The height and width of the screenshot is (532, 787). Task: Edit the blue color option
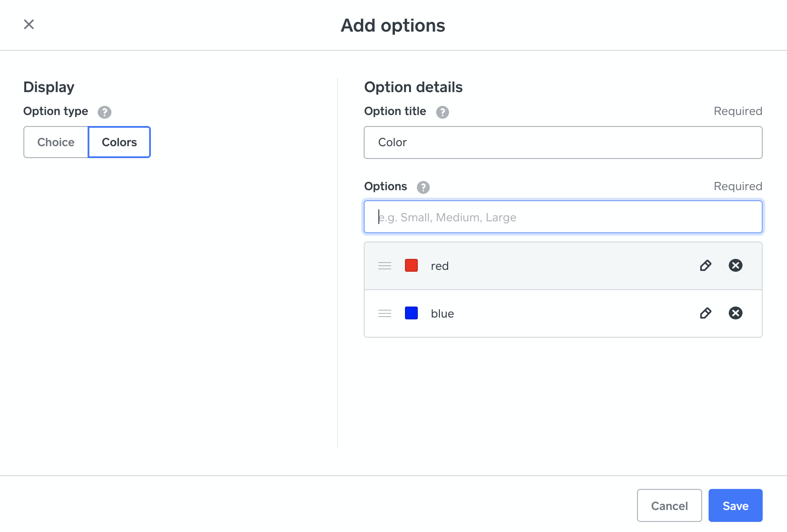(706, 313)
